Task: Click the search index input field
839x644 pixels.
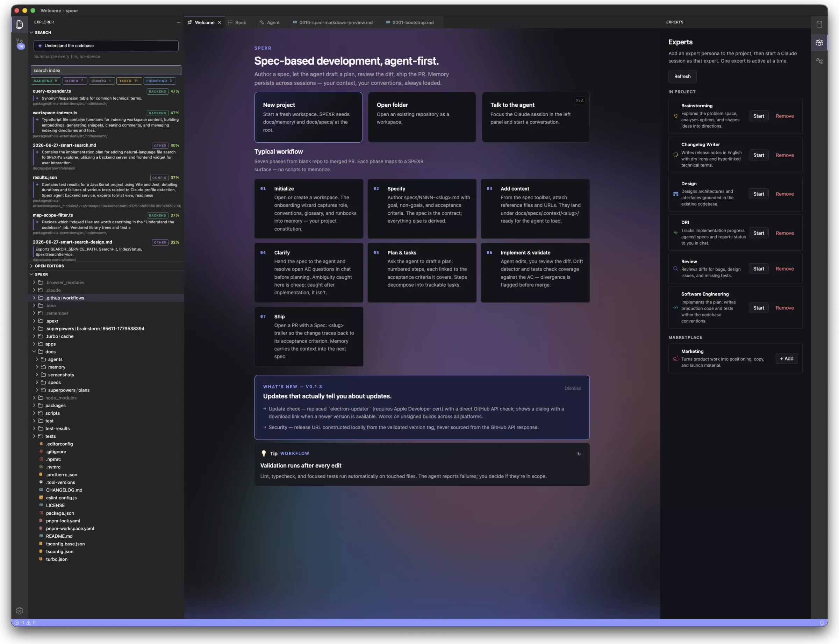Action: 106,71
